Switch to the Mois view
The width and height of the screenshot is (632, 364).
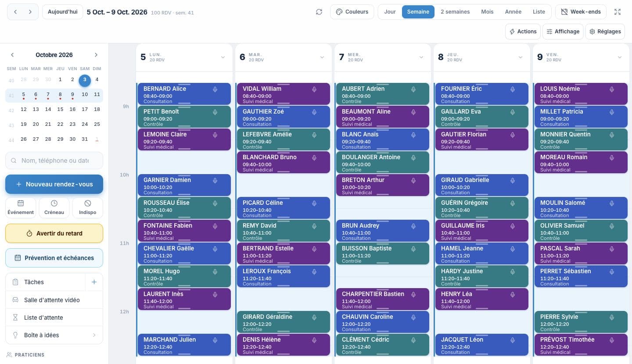[x=487, y=12]
